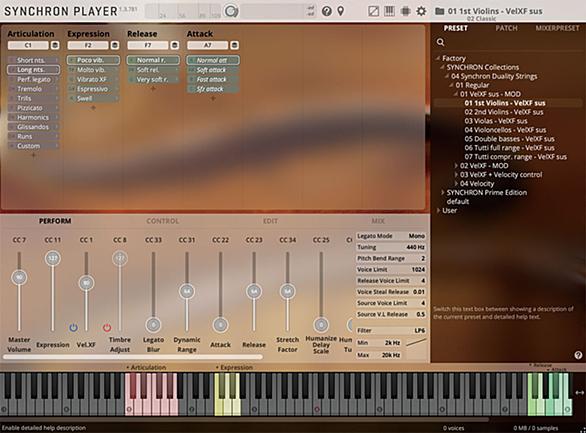Select the Perf. legato articulation
The image size is (586, 433).
(x=33, y=79)
